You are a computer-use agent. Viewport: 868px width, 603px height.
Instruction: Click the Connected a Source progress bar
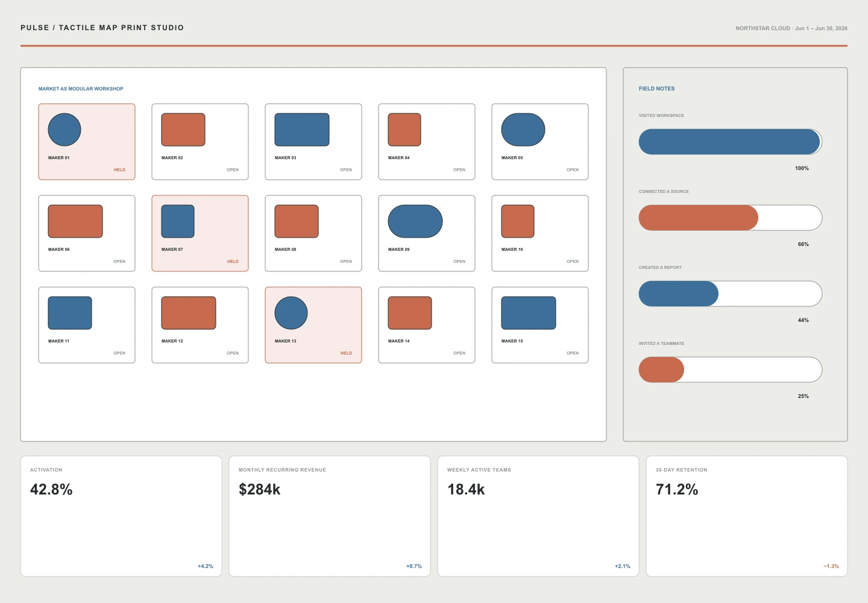[731, 218]
